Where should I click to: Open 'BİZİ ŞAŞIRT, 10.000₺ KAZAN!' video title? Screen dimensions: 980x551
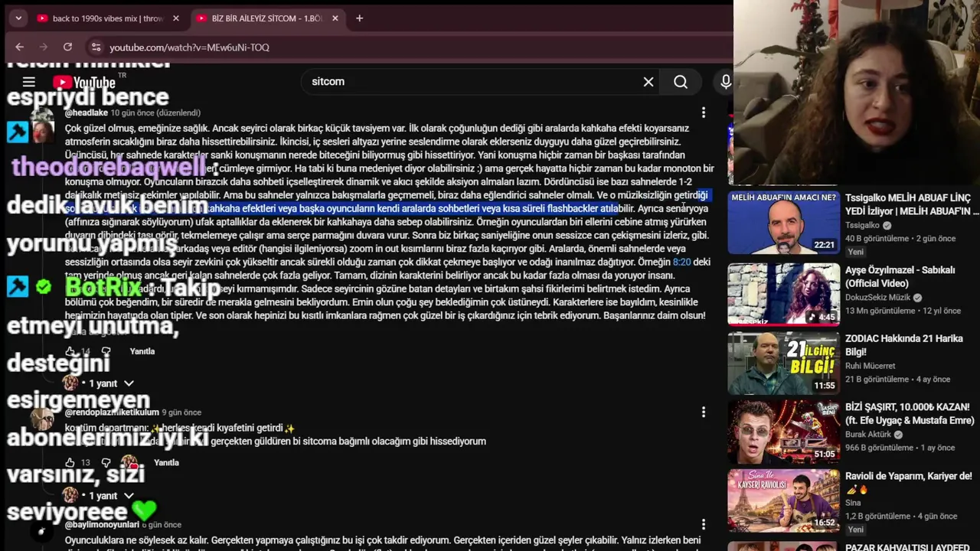(910, 414)
